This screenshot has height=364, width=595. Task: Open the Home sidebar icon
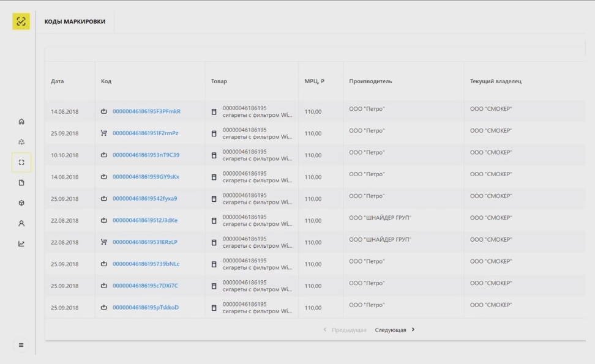click(21, 122)
